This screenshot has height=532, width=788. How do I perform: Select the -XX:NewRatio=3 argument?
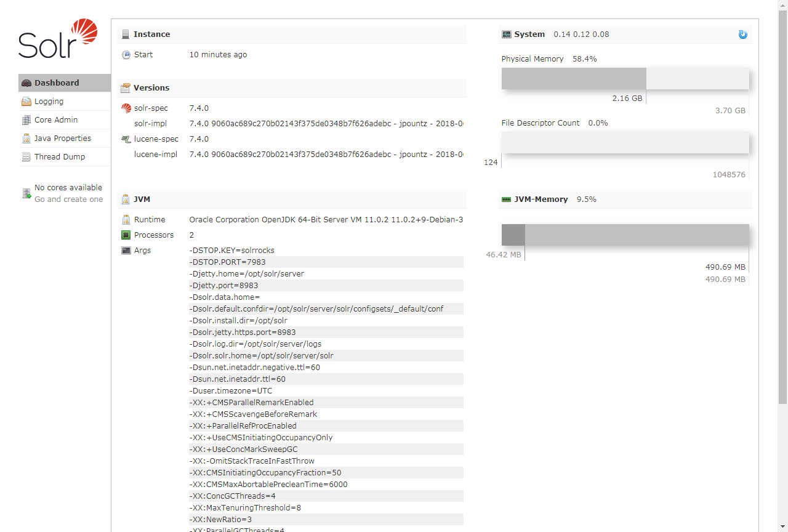220,520
